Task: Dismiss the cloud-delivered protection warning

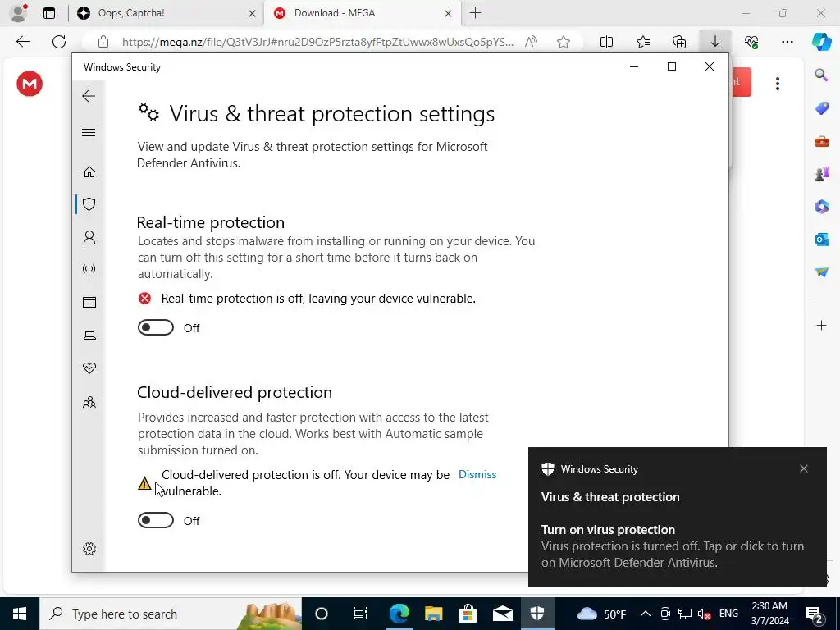Action: [477, 475]
